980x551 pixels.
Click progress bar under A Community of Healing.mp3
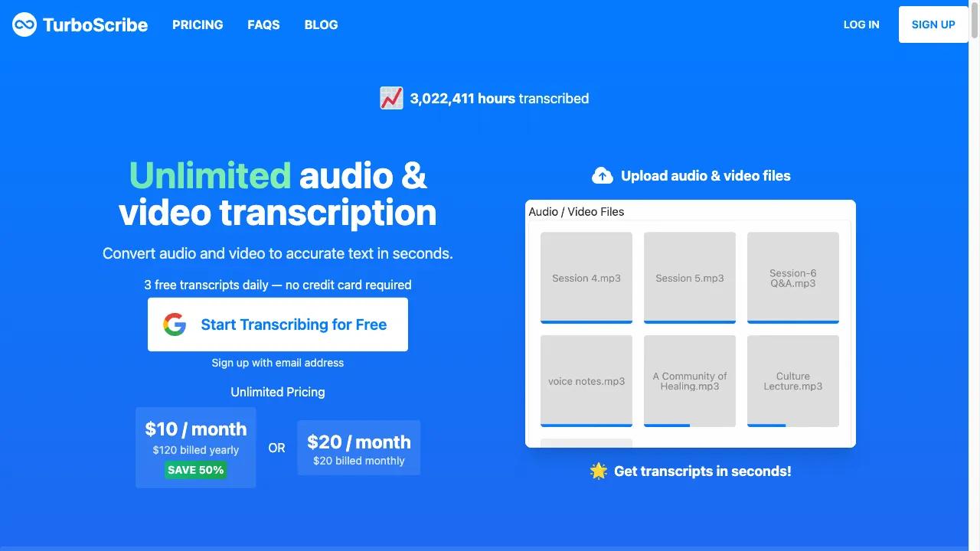667,425
